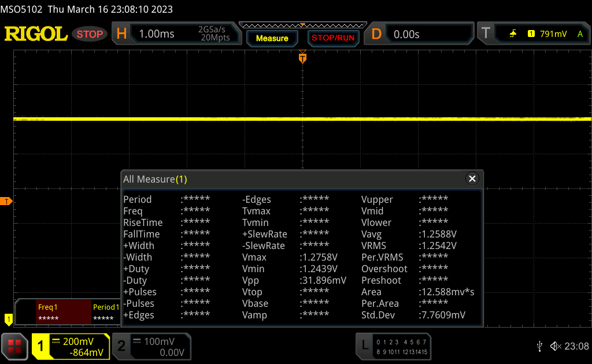Enable channel 2
The image size is (592, 364).
pyautogui.click(x=121, y=346)
